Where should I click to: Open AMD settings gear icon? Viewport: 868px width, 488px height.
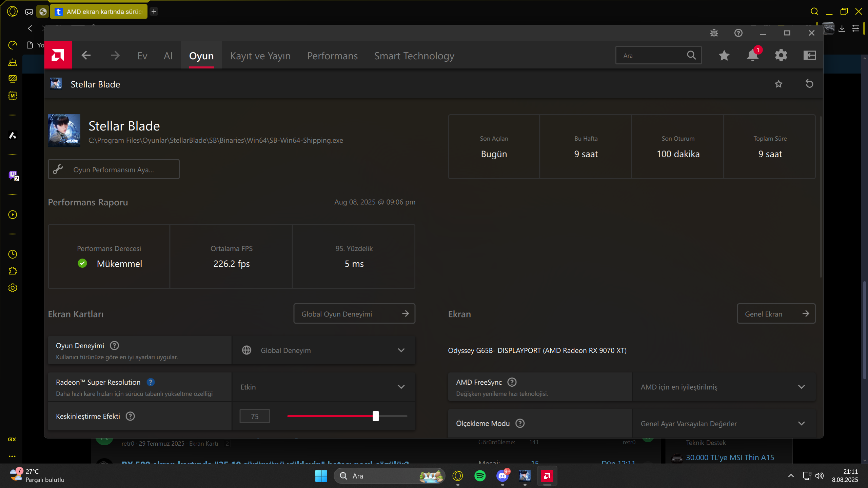click(781, 55)
